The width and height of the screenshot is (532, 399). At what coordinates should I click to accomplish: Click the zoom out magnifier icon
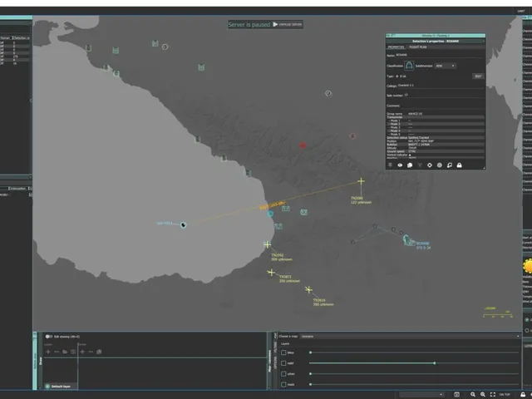pyautogui.click(x=473, y=394)
